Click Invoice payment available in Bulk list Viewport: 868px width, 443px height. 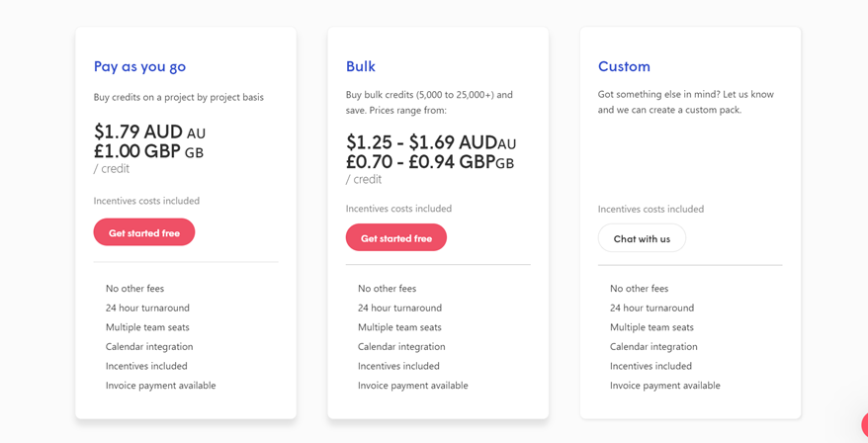(x=413, y=386)
